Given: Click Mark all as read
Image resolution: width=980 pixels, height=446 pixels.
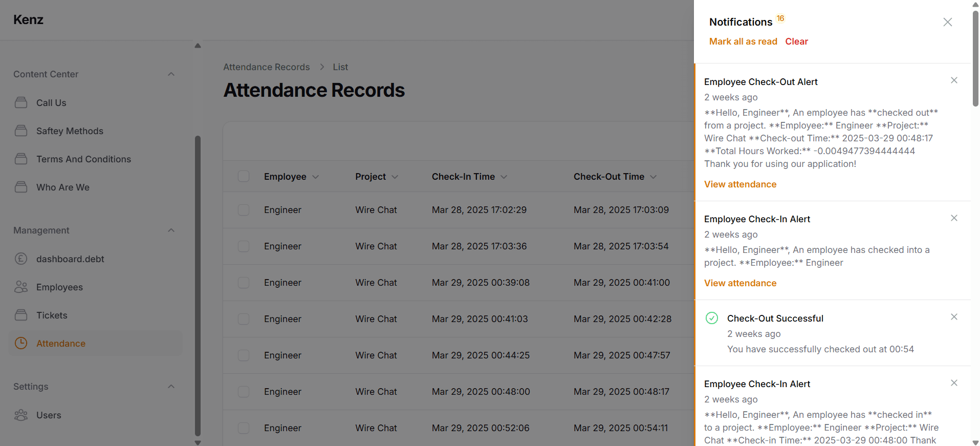Looking at the screenshot, I should 743,41.
